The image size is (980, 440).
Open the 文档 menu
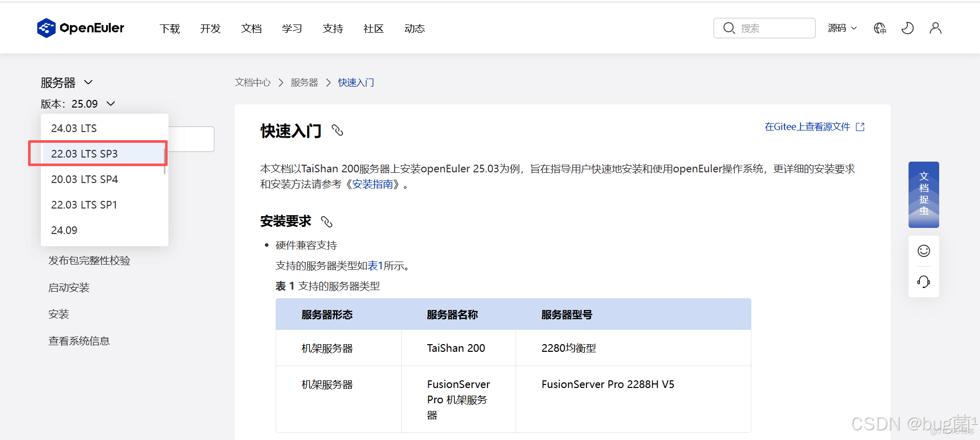click(251, 29)
